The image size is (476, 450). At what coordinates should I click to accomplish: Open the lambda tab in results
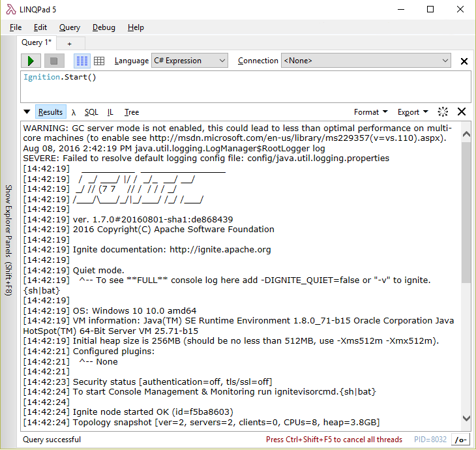click(x=74, y=112)
